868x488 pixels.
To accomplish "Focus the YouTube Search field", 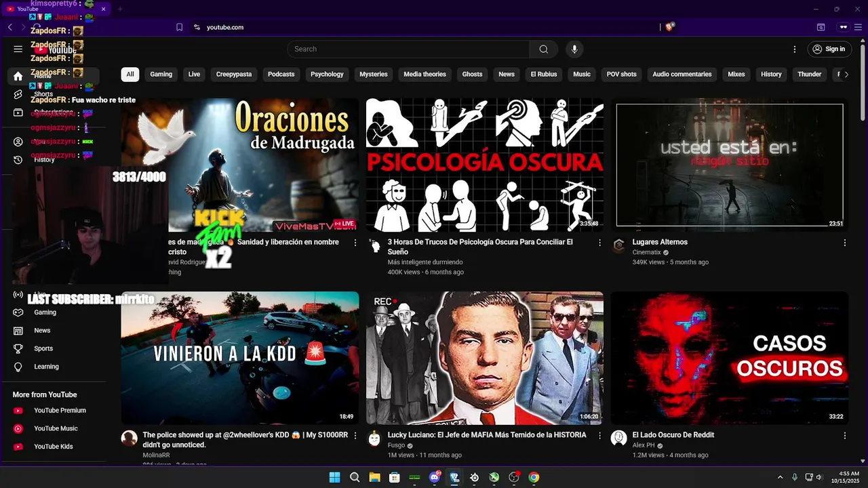I will (x=408, y=49).
